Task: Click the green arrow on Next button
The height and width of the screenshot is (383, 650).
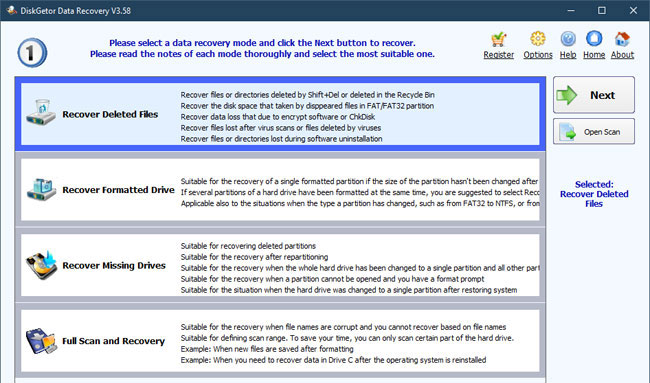Action: coord(567,95)
